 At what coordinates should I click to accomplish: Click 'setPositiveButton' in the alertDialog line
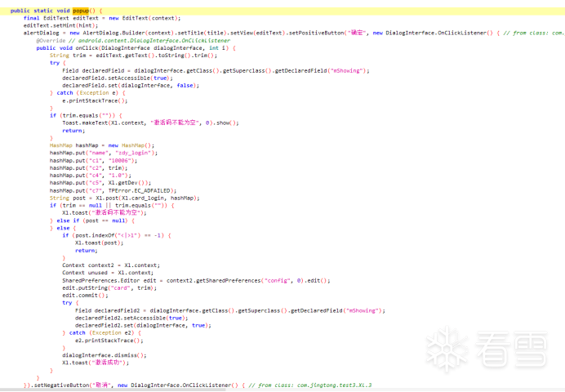point(316,33)
